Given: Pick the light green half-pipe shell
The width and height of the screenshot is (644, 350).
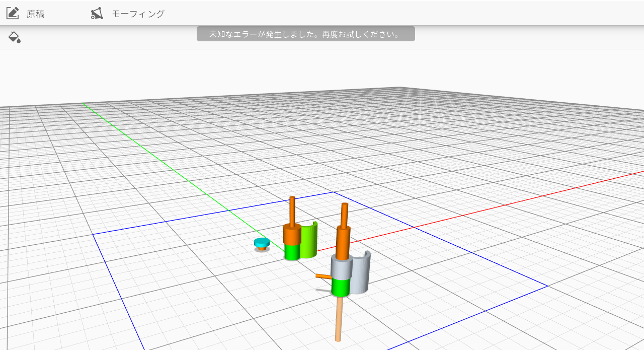Looking at the screenshot, I should (309, 242).
